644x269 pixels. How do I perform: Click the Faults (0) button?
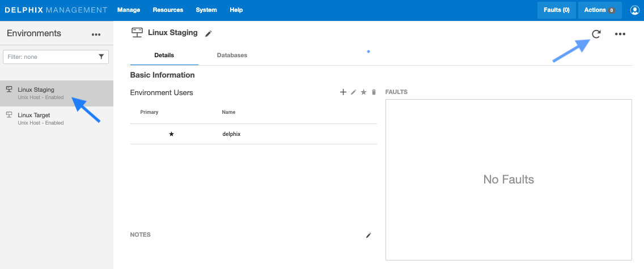[x=556, y=10]
